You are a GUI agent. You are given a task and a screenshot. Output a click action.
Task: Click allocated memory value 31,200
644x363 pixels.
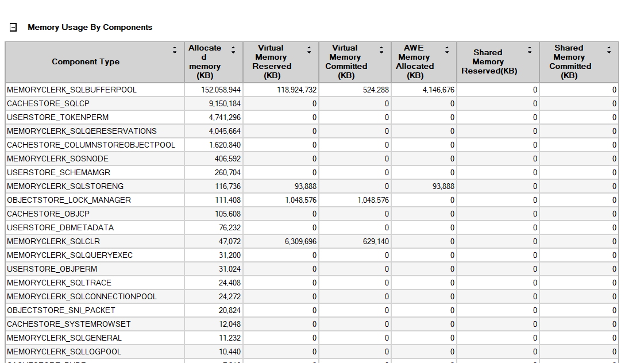coord(230,255)
